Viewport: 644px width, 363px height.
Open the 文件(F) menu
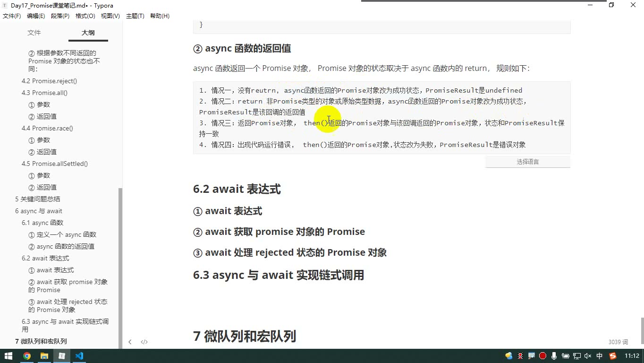click(12, 16)
